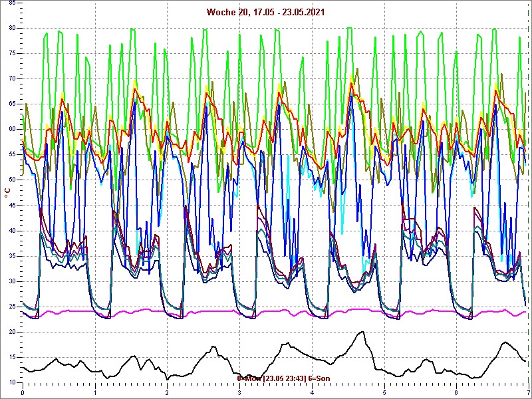
Task: Click the x-axis day label 3
Action: [239, 394]
